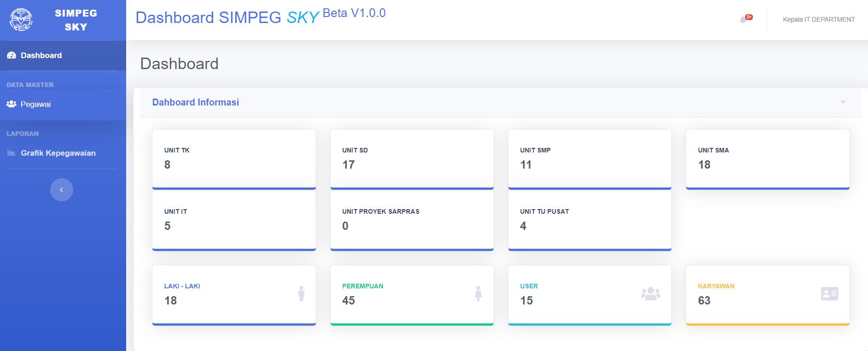Image resolution: width=868 pixels, height=351 pixels.
Task: Click the female figure icon on Perempuan card
Action: click(x=478, y=293)
